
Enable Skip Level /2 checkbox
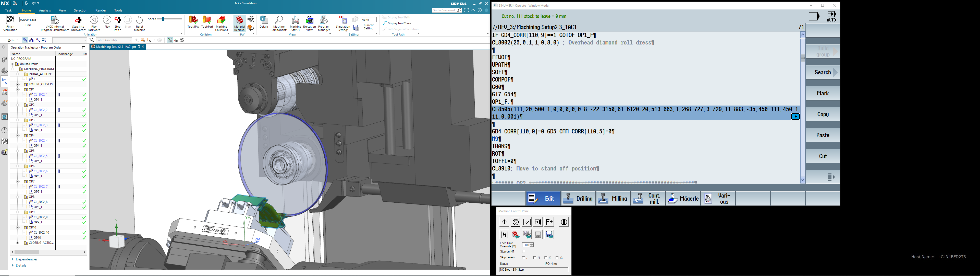(546, 258)
